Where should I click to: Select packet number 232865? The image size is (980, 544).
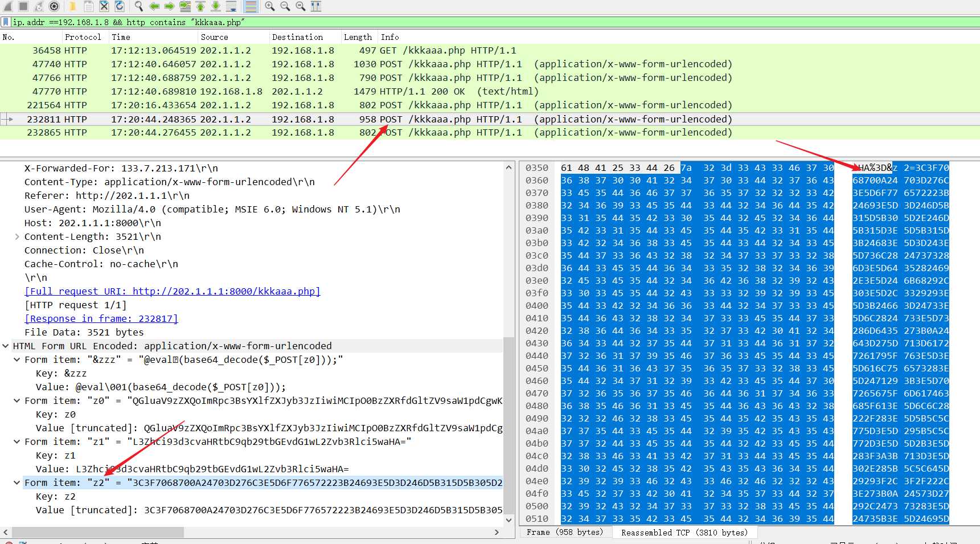(490, 132)
